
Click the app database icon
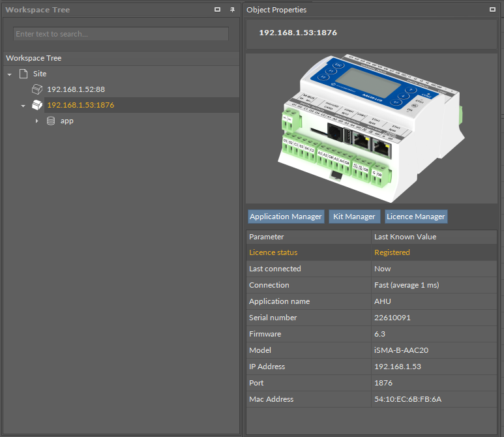pos(51,121)
